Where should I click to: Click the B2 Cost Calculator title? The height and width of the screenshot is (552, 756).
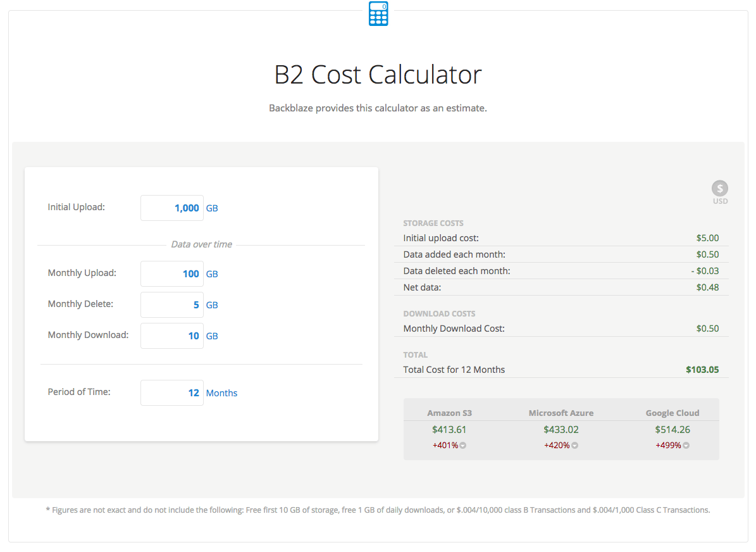click(378, 75)
